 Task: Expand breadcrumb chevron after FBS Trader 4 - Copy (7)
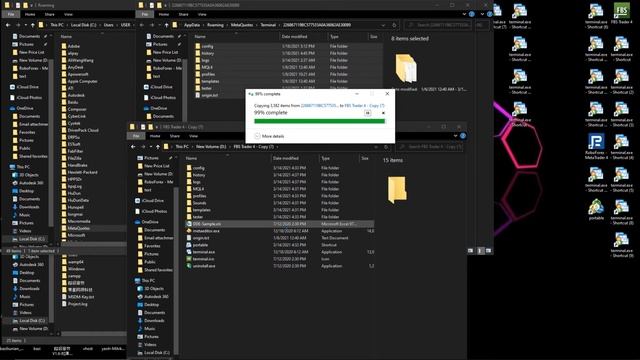(278, 147)
